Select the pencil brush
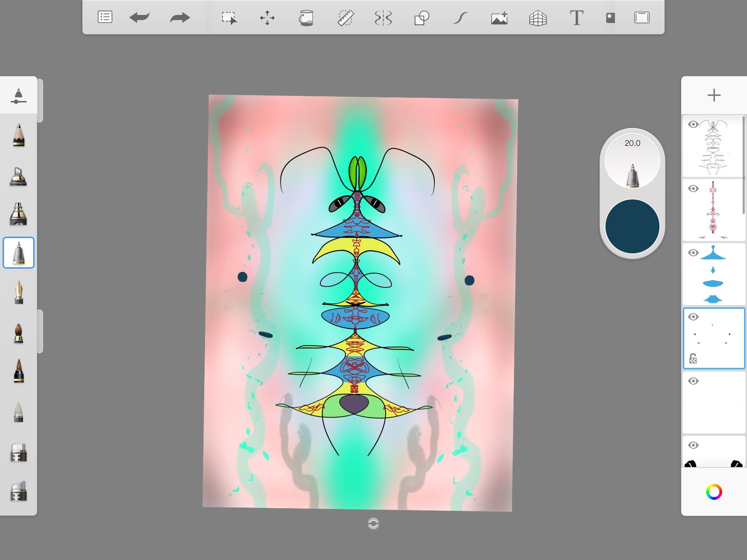The image size is (747, 560). [x=19, y=135]
